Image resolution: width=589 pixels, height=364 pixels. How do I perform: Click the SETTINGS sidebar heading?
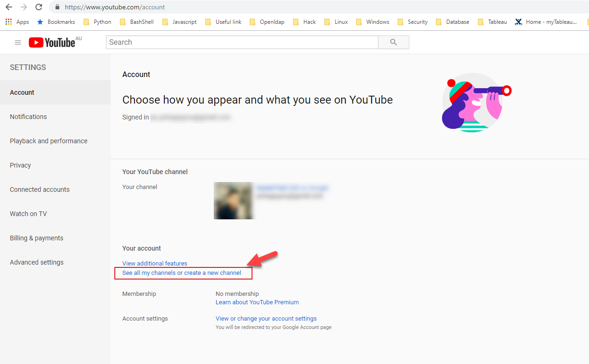coord(28,67)
